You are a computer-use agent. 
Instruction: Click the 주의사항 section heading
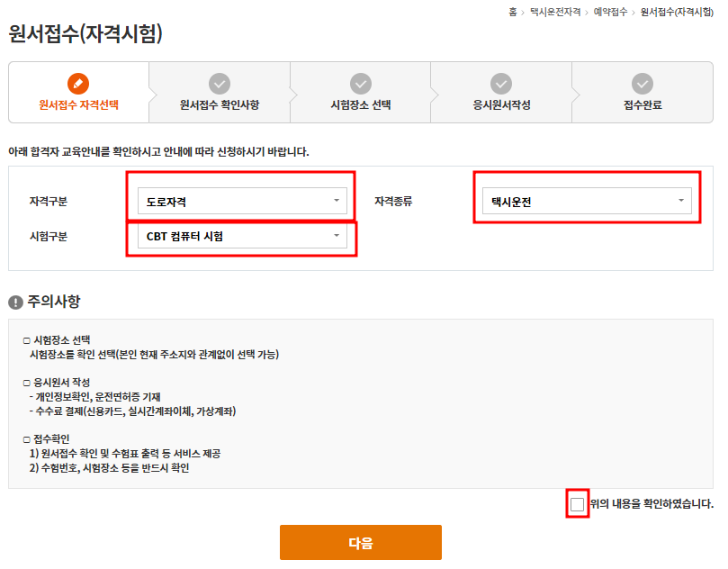coord(54,302)
